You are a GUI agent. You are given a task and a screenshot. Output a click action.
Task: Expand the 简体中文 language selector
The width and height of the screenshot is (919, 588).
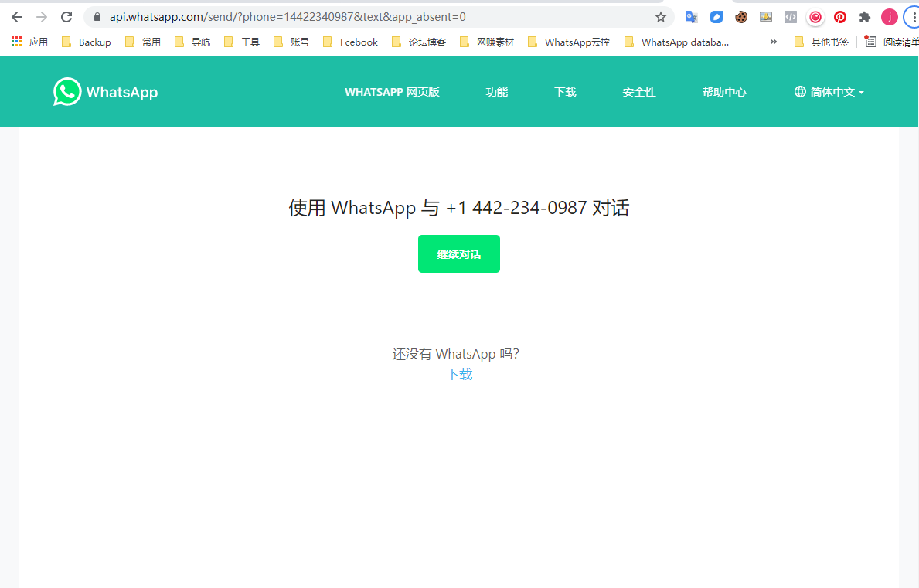click(x=829, y=92)
